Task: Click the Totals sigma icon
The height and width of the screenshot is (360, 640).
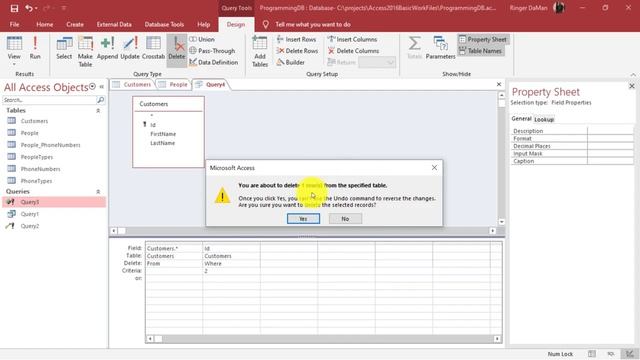Action: click(414, 48)
